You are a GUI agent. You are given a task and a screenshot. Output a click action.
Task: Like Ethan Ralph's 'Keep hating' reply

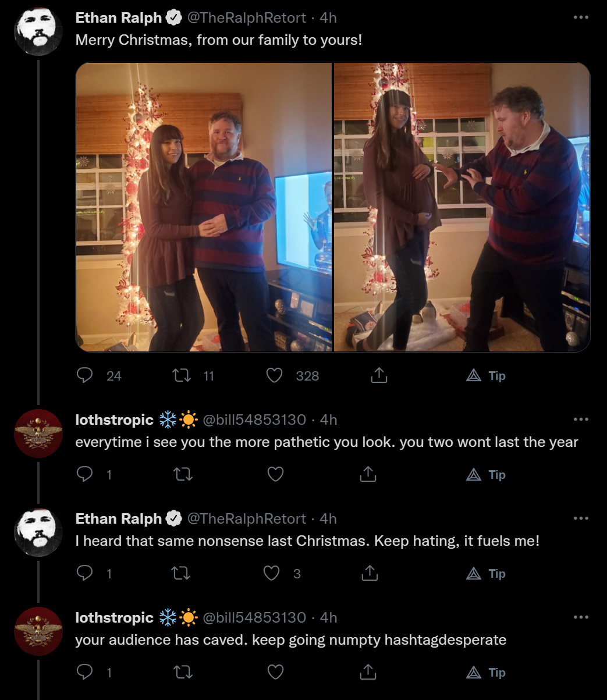(272, 573)
